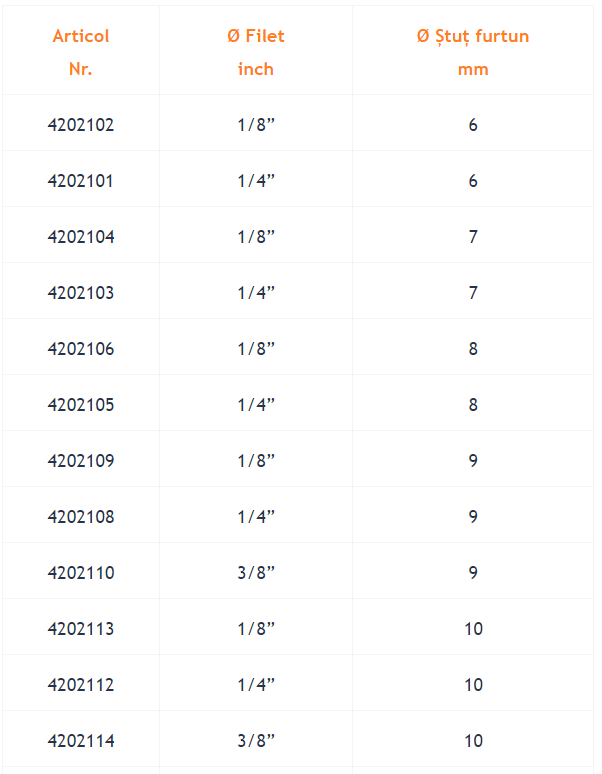The height and width of the screenshot is (774, 602).
Task: Select article number 4202101
Action: coord(80,181)
